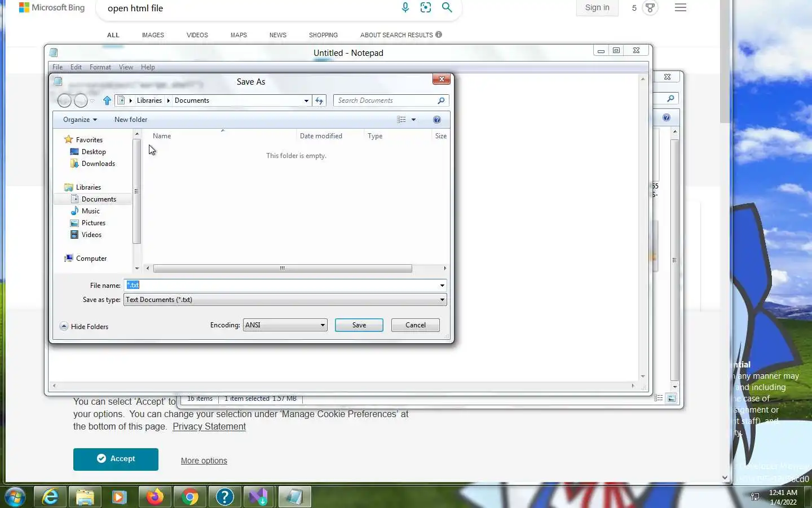Open Bing visual search camera icon
This screenshot has height=508, width=812.
click(426, 7)
